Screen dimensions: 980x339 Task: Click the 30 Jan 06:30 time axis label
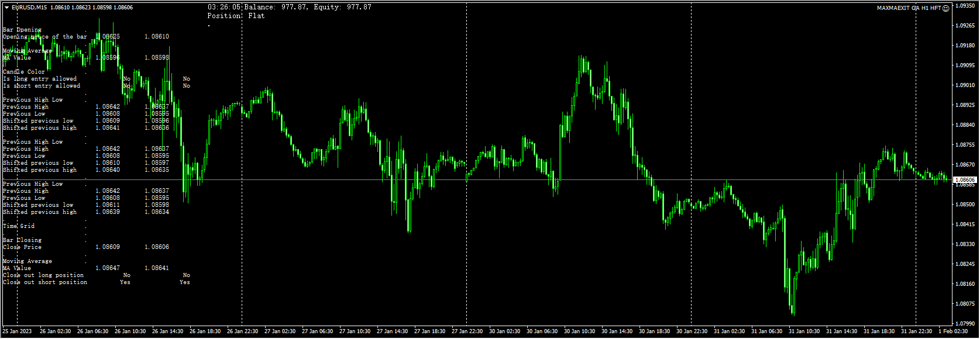coord(542,331)
